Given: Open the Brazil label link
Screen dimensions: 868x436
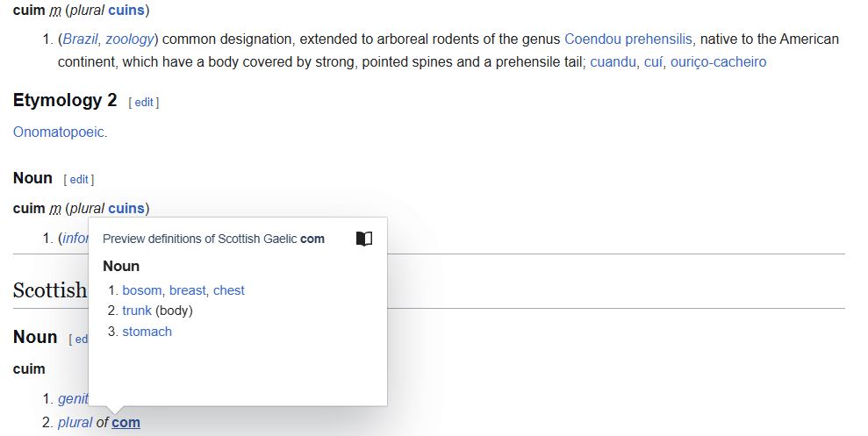Looking at the screenshot, I should click(80, 39).
